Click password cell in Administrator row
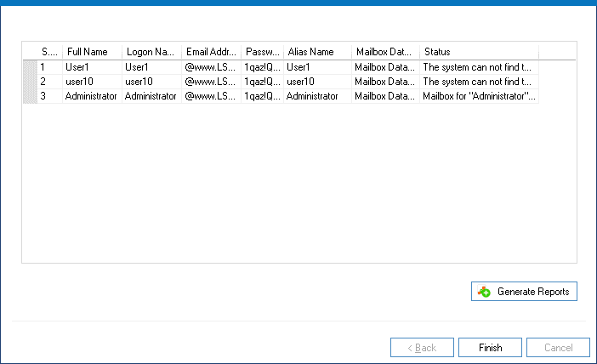Screen dimensions: 597x364 click(262, 96)
